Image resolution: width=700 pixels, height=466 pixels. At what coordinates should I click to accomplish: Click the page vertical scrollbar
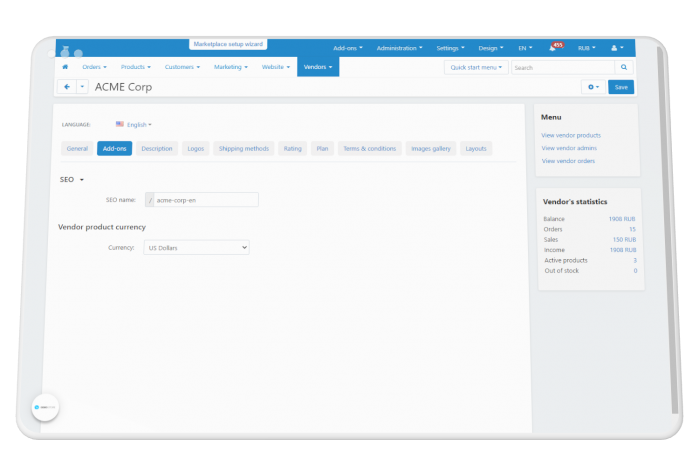point(668,229)
